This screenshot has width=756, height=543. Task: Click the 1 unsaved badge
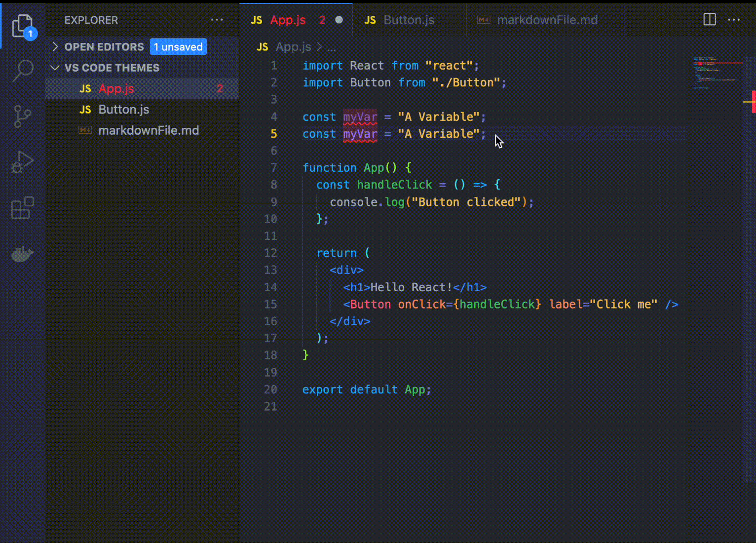(178, 47)
